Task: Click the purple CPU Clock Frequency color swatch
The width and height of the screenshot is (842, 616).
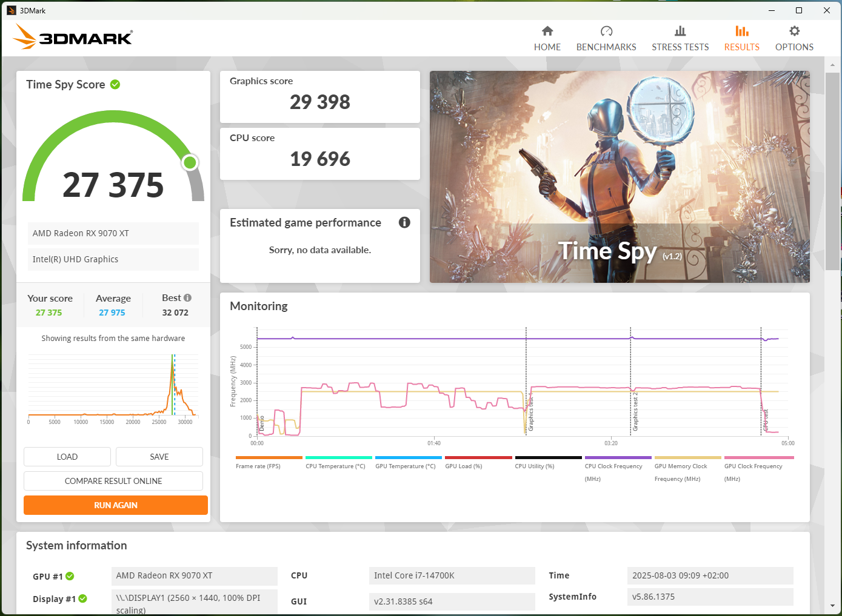Action: tap(618, 459)
